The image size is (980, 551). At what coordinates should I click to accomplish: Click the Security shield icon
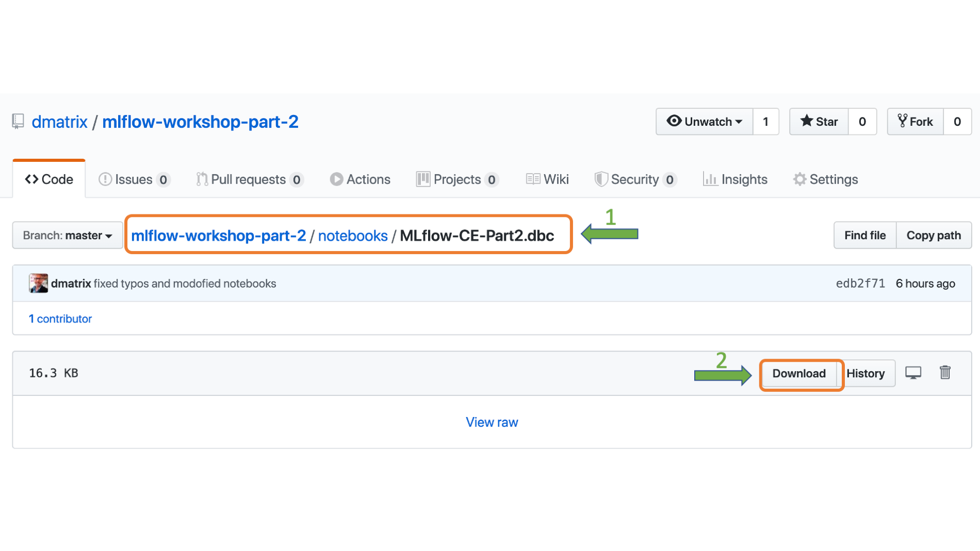[601, 179]
